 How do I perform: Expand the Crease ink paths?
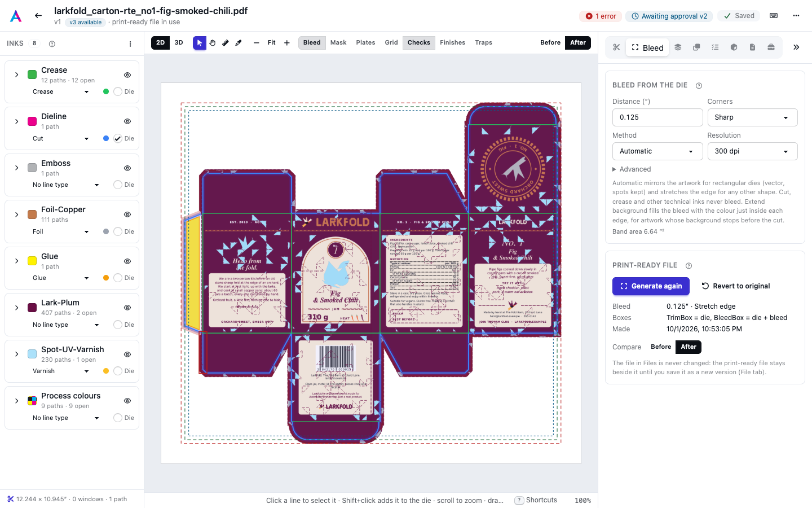click(x=17, y=75)
